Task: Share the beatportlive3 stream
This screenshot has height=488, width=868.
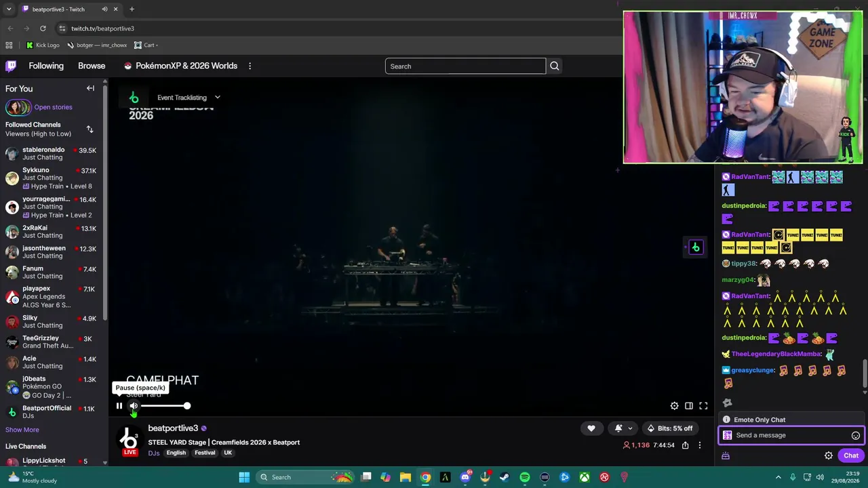Action: tap(686, 445)
